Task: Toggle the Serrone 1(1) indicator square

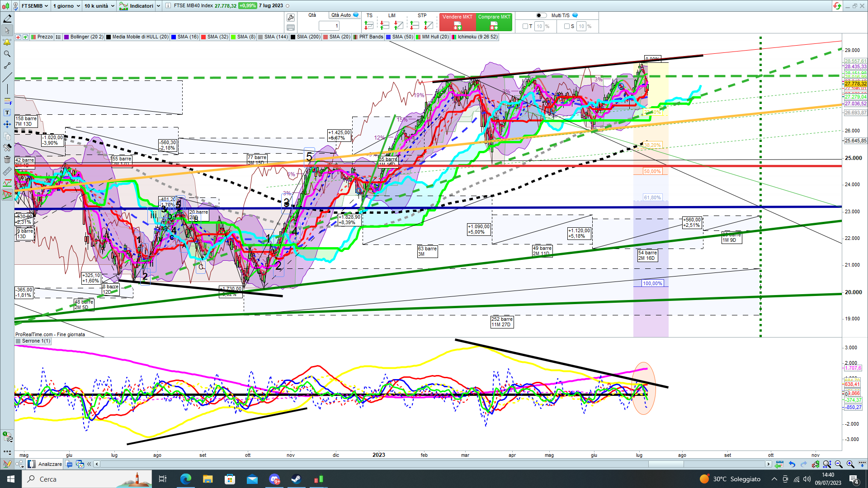Action: 18,341
